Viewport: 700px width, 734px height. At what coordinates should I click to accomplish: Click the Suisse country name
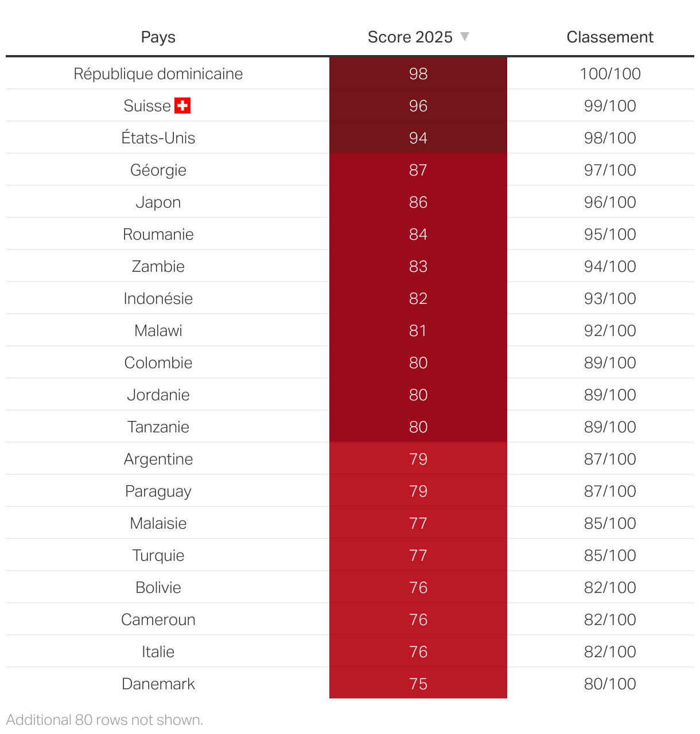[x=147, y=106]
